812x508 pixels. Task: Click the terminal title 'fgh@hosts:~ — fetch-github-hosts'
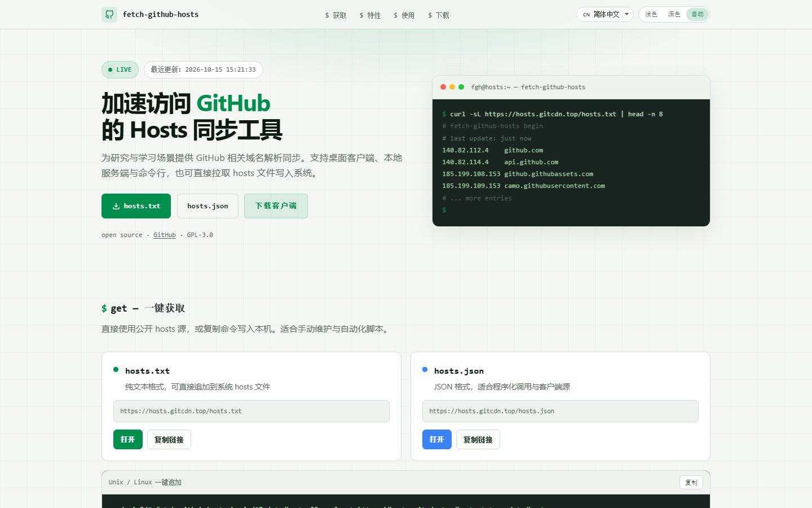528,87
